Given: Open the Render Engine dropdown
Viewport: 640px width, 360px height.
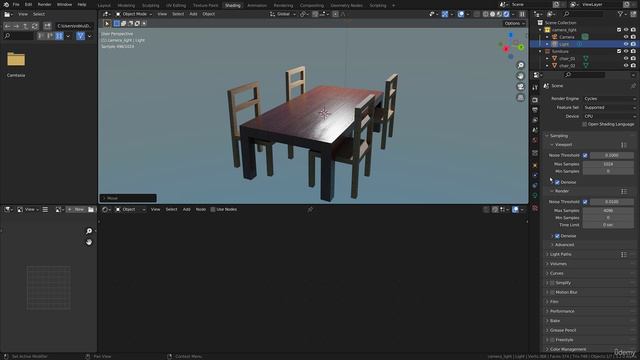Looking at the screenshot, I should pyautogui.click(x=609, y=99).
